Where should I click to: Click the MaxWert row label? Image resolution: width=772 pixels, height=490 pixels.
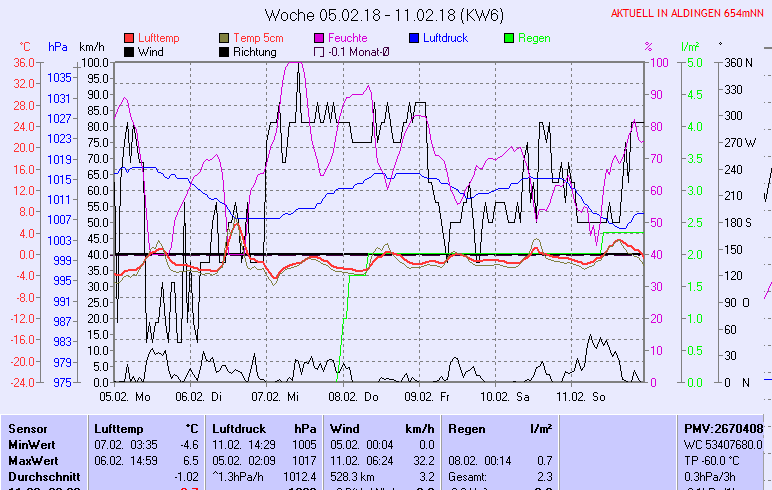coord(34,460)
